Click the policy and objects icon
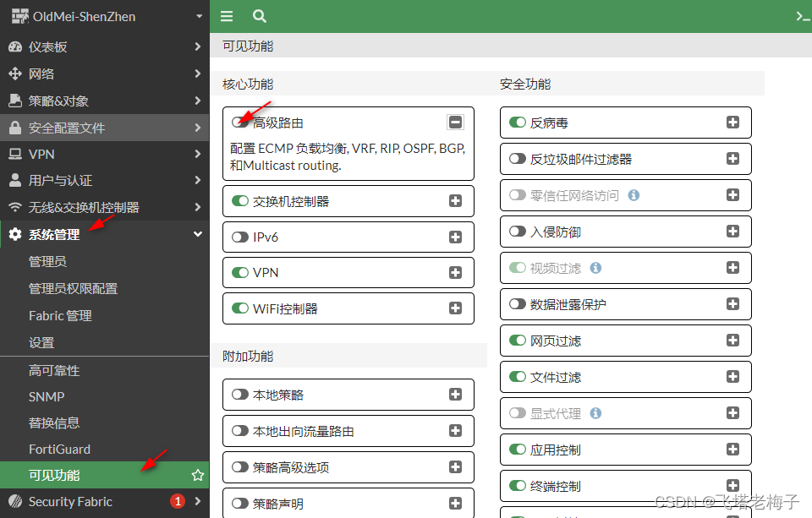 click(x=15, y=101)
